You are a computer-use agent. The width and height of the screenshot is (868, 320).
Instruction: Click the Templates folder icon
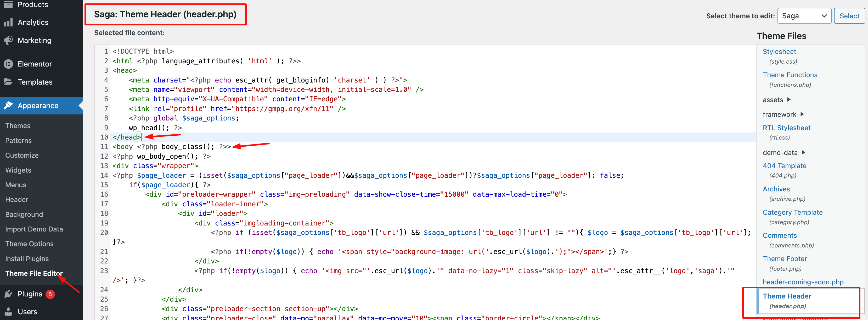tap(8, 82)
